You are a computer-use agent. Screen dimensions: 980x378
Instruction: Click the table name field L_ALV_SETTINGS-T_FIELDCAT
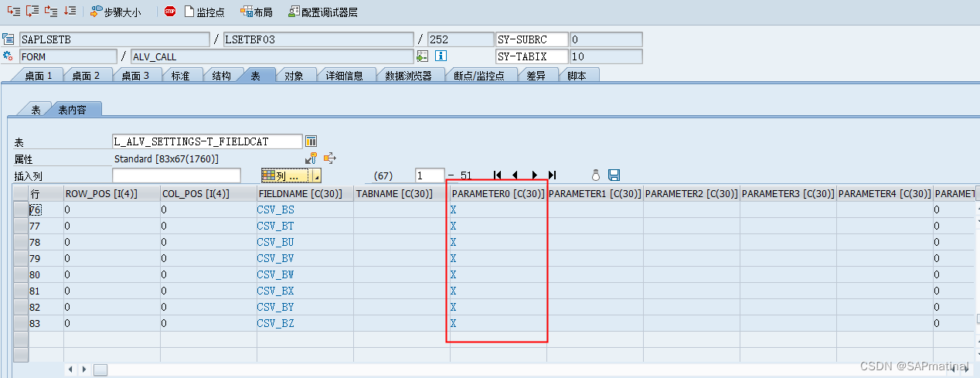[207, 141]
